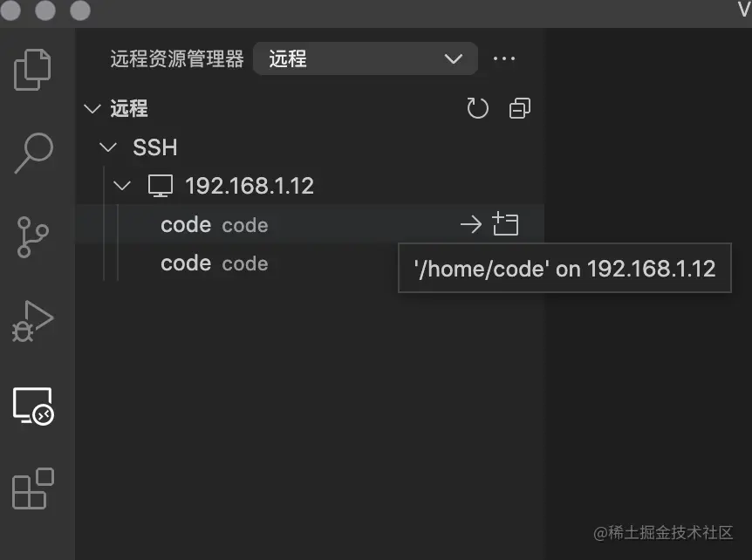The image size is (752, 560).
Task: Open the Remote Explorer activity icon
Action: 33,406
